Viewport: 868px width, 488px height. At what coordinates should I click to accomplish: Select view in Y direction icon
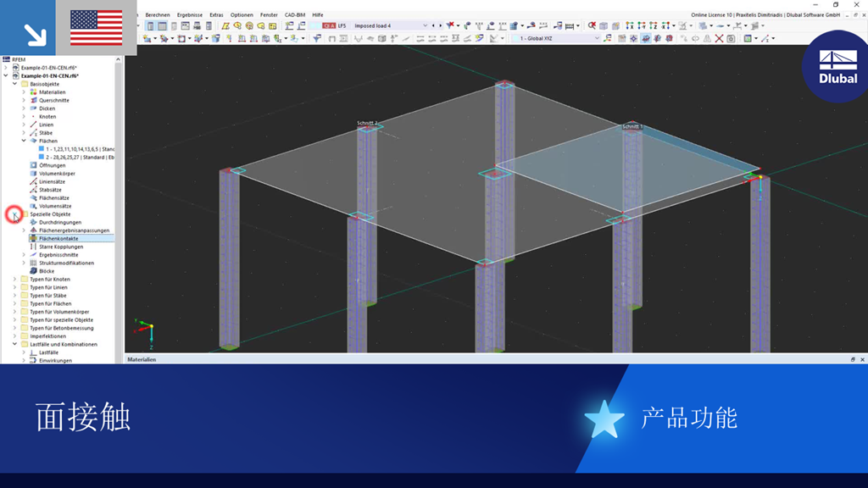click(641, 25)
